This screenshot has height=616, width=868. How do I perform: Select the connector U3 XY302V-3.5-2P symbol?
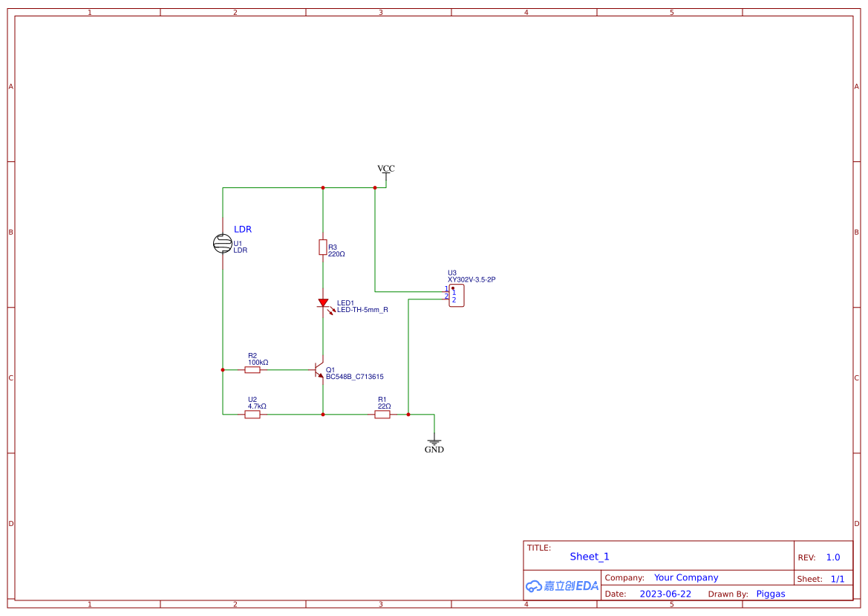(457, 295)
